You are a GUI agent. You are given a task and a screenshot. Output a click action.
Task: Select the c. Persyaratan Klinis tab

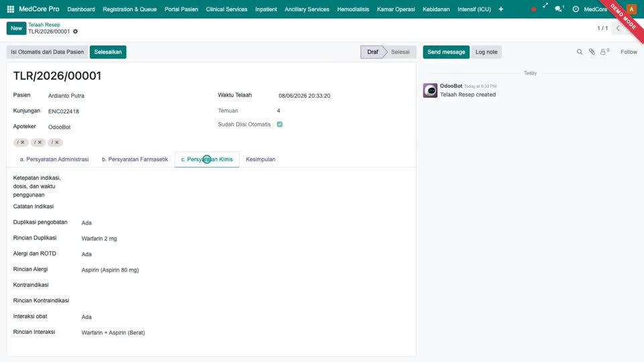207,160
